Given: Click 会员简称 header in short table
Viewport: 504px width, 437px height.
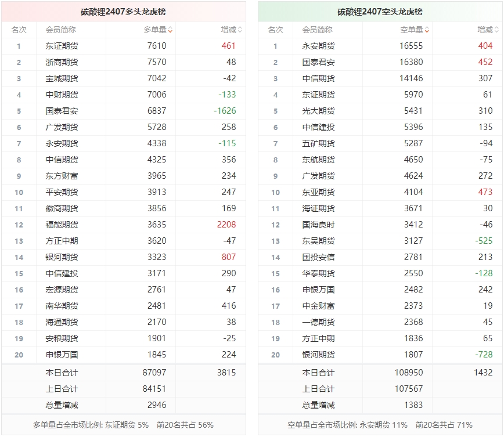Looking at the screenshot, I should pos(317,30).
